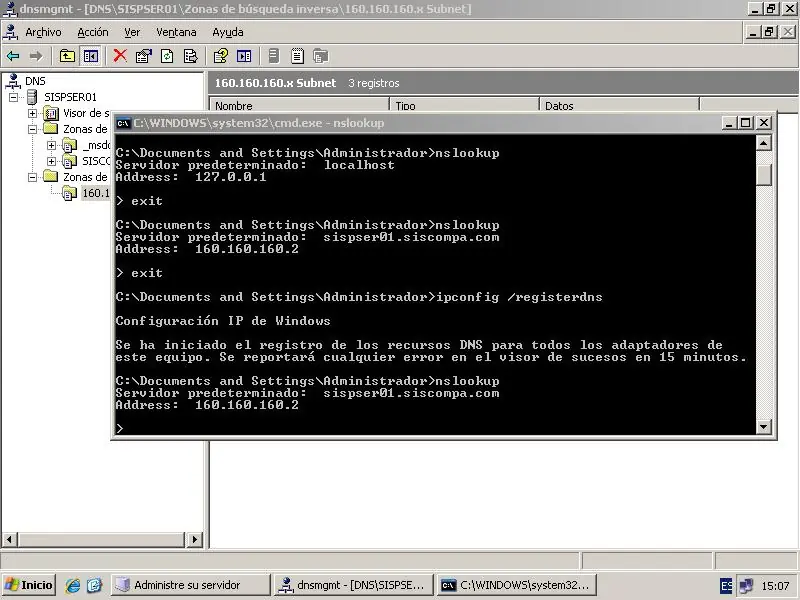Click cmd window scrollbar down arrow

coord(763,427)
